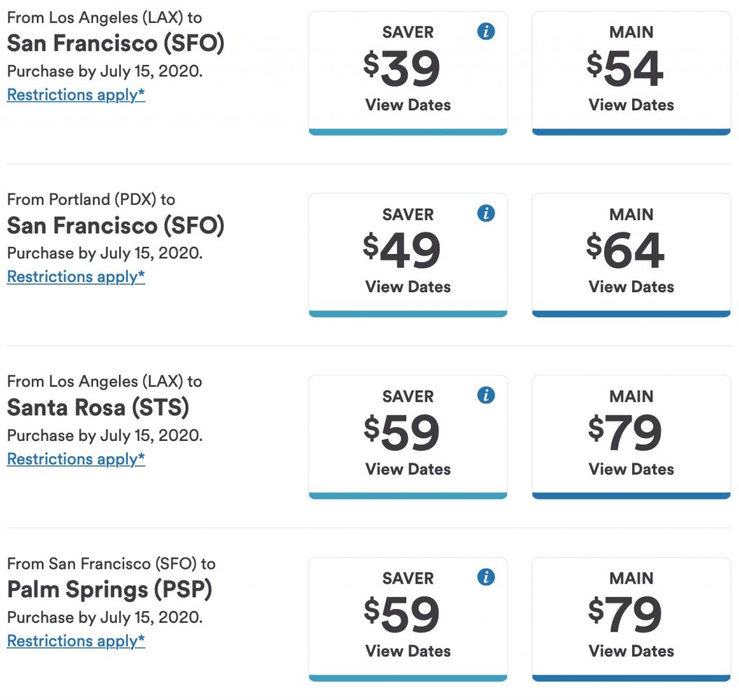This screenshot has height=700, width=739.
Task: Select Main $79 fare to Palm Springs
Action: [x=631, y=615]
